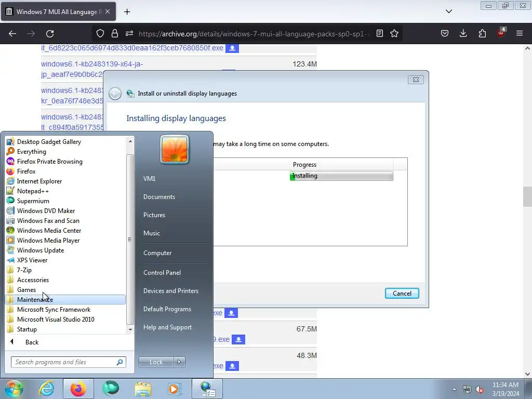
Task: Show hidden system tray icons
Action: point(454,389)
